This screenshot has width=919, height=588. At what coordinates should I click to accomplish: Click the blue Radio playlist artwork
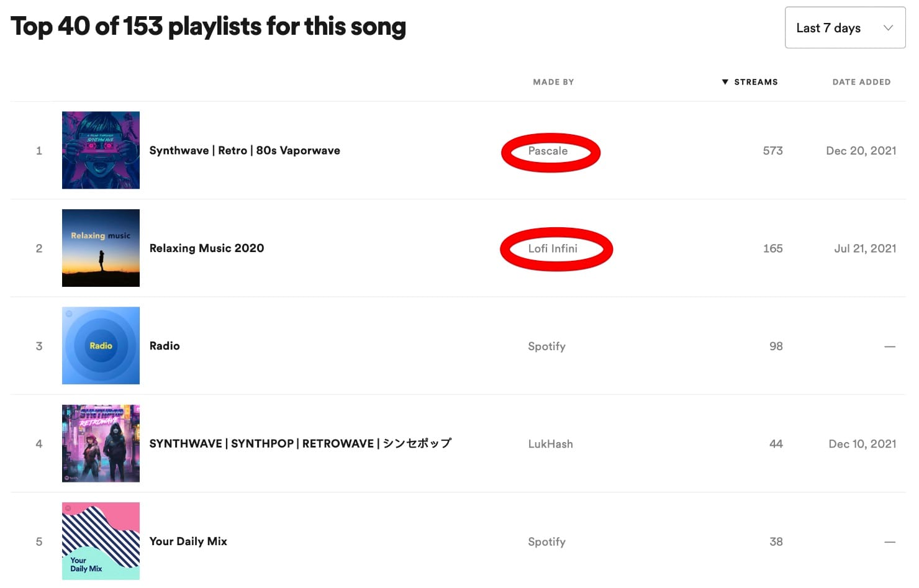tap(101, 346)
